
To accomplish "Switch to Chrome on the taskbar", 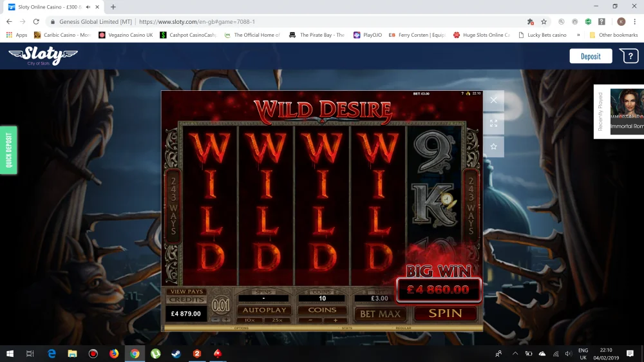I will 135,354.
